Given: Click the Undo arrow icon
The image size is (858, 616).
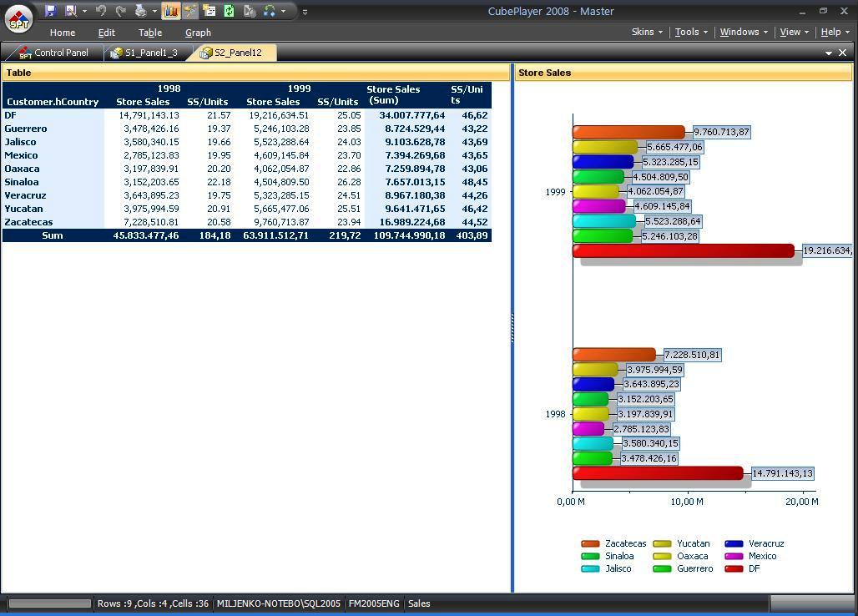Looking at the screenshot, I should pyautogui.click(x=101, y=11).
